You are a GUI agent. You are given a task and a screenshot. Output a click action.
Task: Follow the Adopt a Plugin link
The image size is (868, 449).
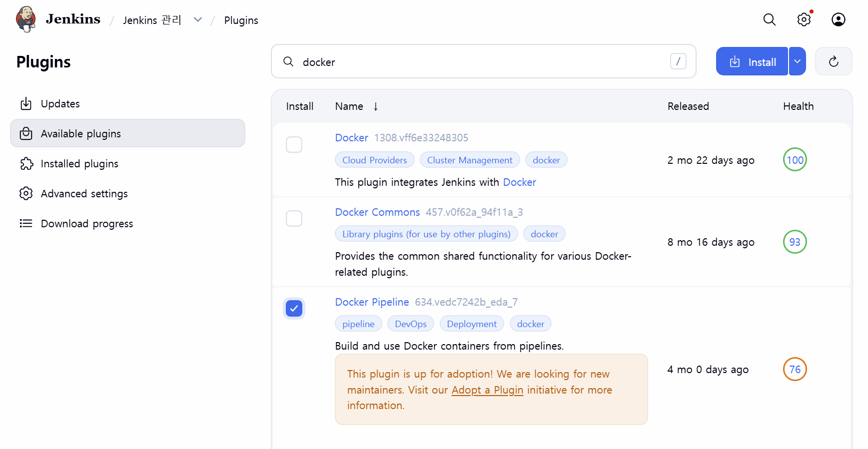click(x=487, y=390)
